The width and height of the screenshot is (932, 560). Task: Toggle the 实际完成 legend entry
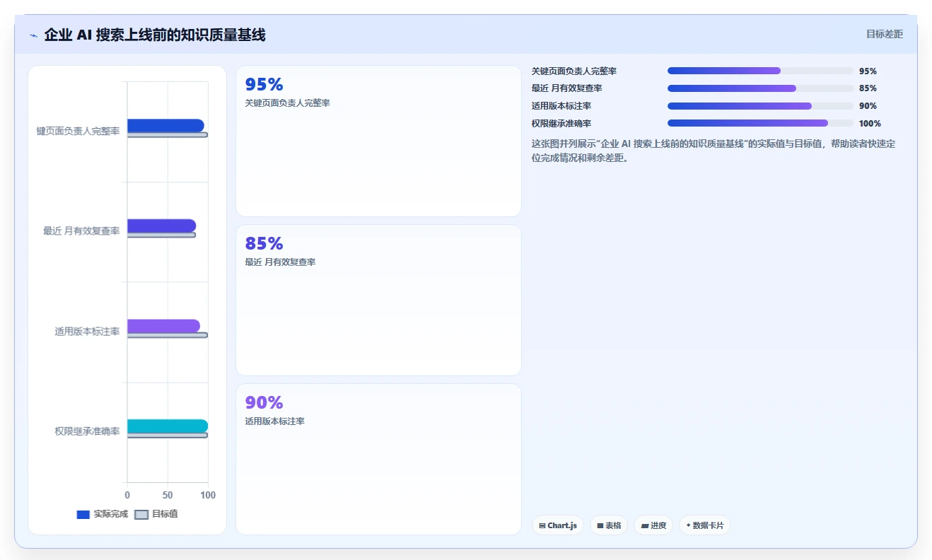[x=102, y=514]
